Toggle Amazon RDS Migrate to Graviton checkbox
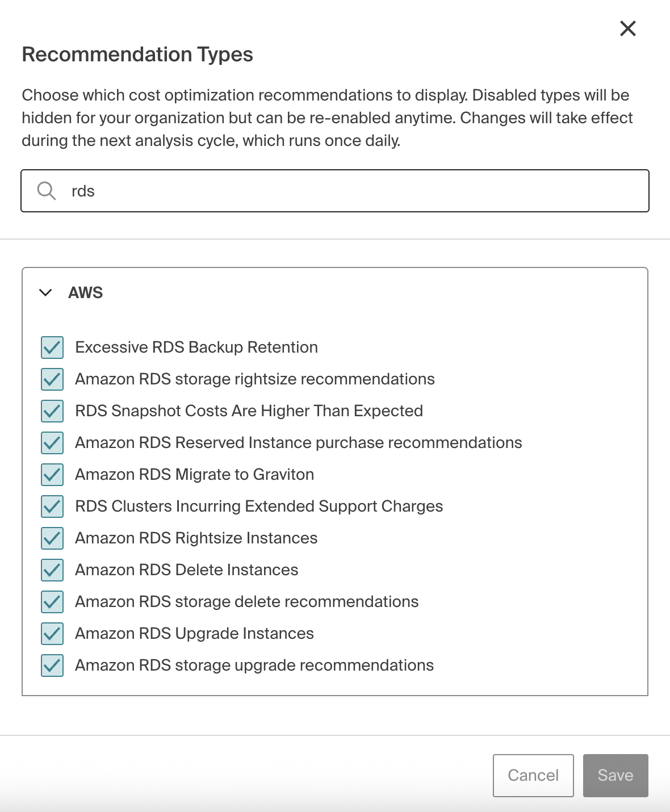Viewport: 670px width, 812px height. click(x=52, y=475)
